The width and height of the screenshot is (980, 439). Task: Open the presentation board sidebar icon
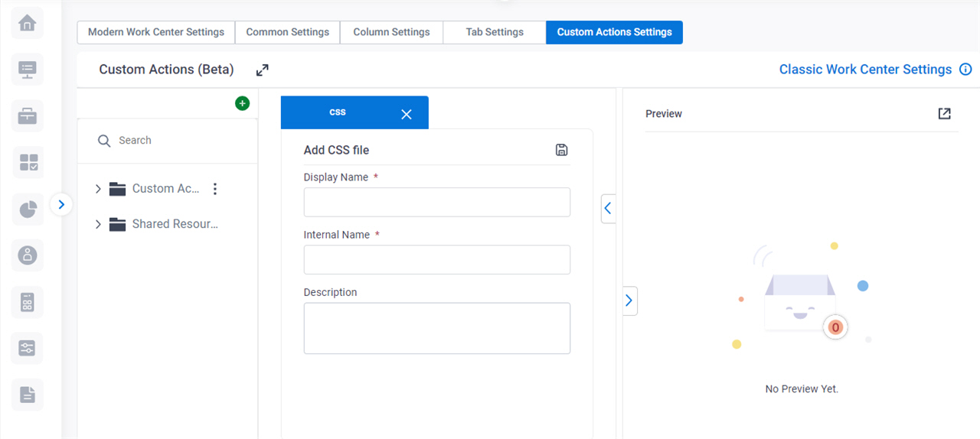[x=28, y=70]
